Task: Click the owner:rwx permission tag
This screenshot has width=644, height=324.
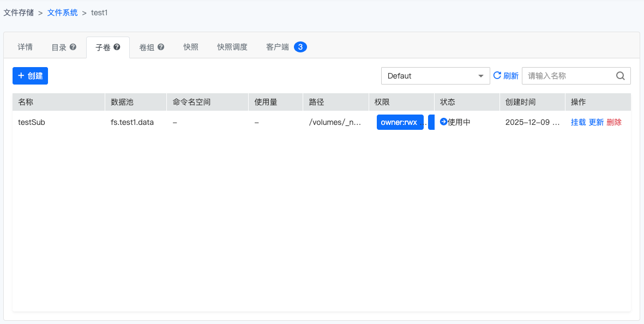Action: pos(400,122)
